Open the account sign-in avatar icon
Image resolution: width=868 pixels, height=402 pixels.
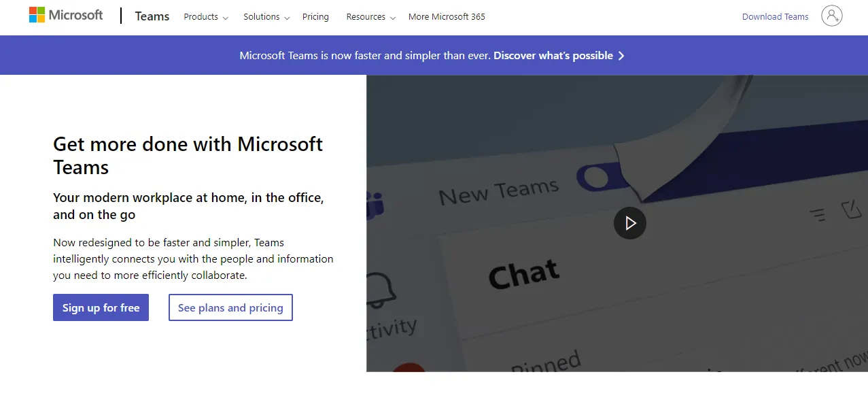[831, 16]
